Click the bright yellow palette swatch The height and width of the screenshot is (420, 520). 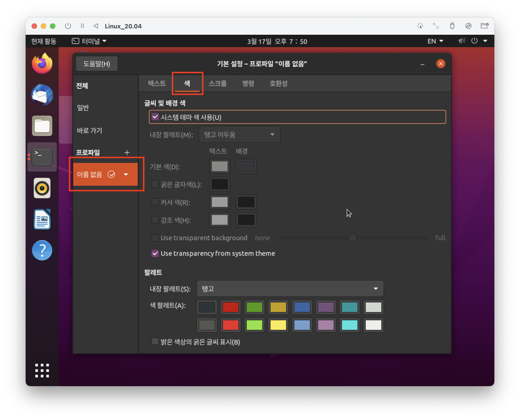(x=278, y=325)
